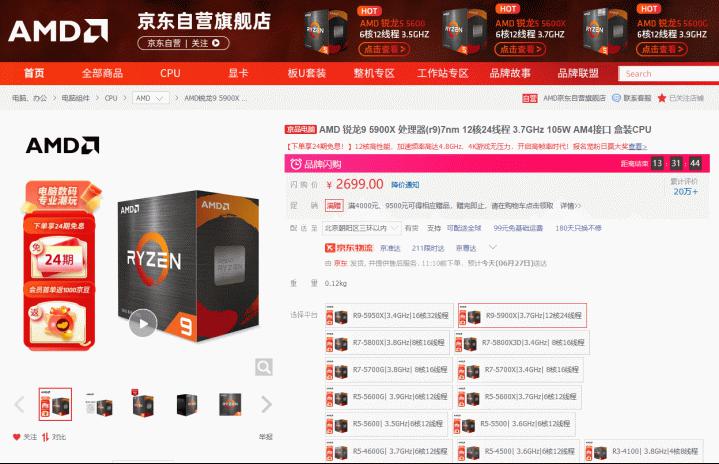Click the magnifier zoom icon under the image
The height and width of the screenshot is (464, 719).
tap(264, 367)
